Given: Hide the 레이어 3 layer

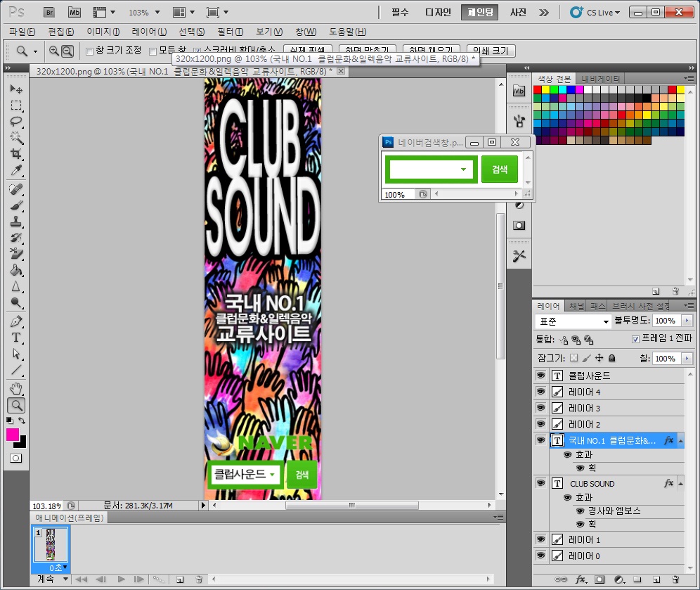Looking at the screenshot, I should 540,408.
